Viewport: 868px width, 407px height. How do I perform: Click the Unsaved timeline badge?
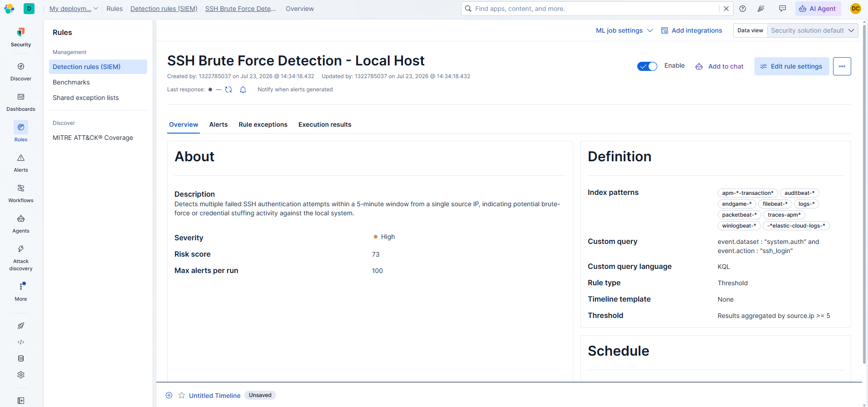pos(260,395)
